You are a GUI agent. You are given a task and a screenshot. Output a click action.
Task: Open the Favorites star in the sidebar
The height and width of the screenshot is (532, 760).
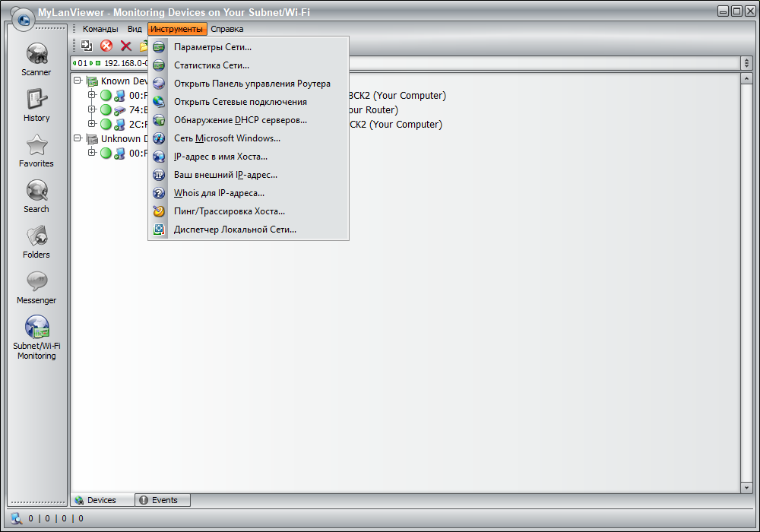[x=36, y=150]
